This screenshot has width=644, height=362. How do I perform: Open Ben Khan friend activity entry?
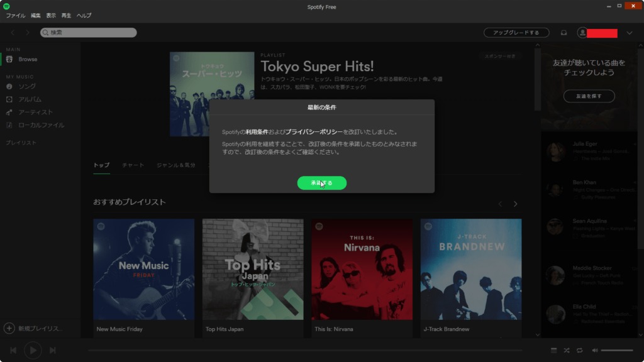(591, 190)
